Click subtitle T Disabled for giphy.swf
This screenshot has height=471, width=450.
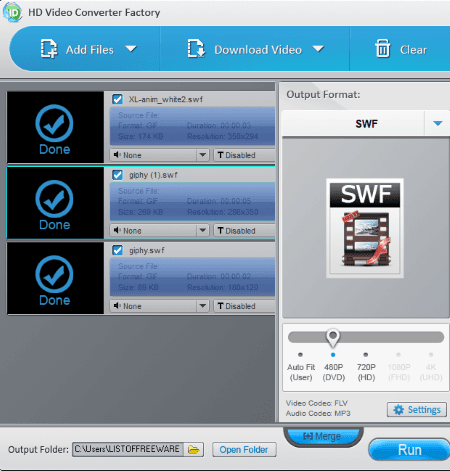[x=244, y=306]
